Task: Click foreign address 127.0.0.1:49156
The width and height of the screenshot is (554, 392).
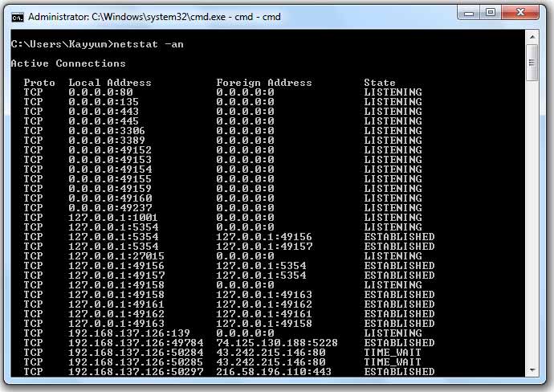Action: click(264, 237)
